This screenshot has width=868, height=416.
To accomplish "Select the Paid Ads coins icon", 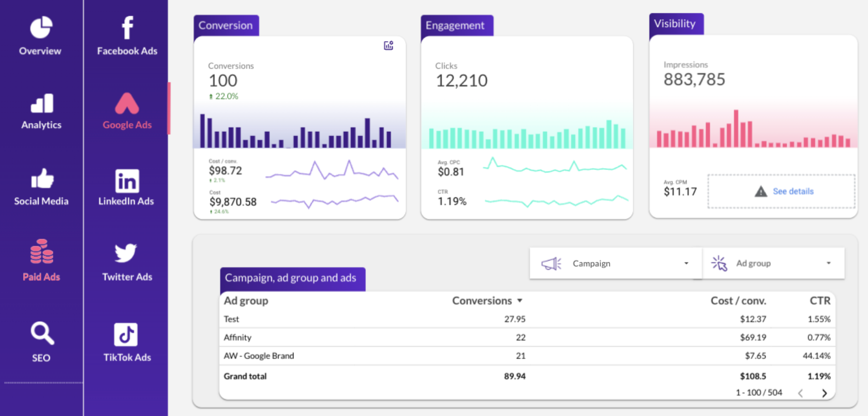I will click(x=41, y=251).
